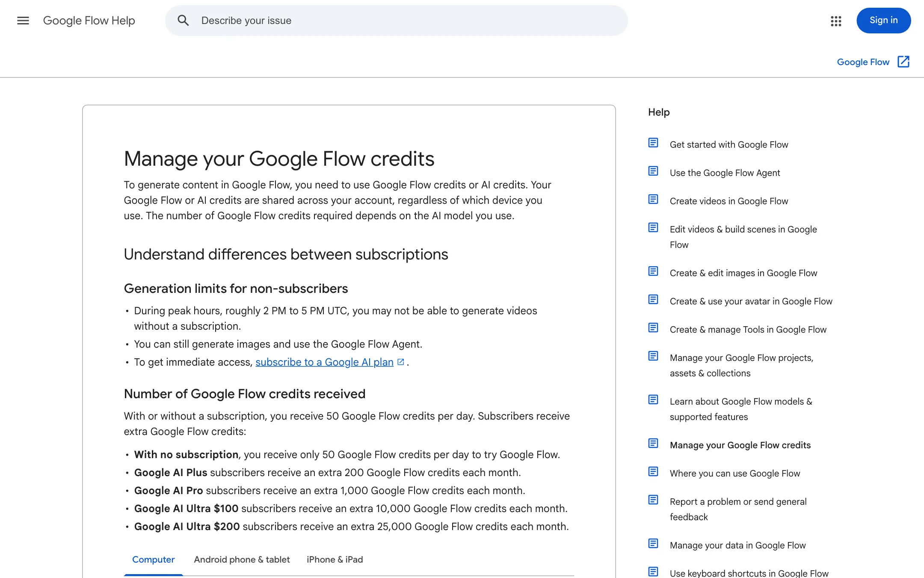924x578 pixels.
Task: Open Manage your data in Google Flow
Action: (737, 545)
